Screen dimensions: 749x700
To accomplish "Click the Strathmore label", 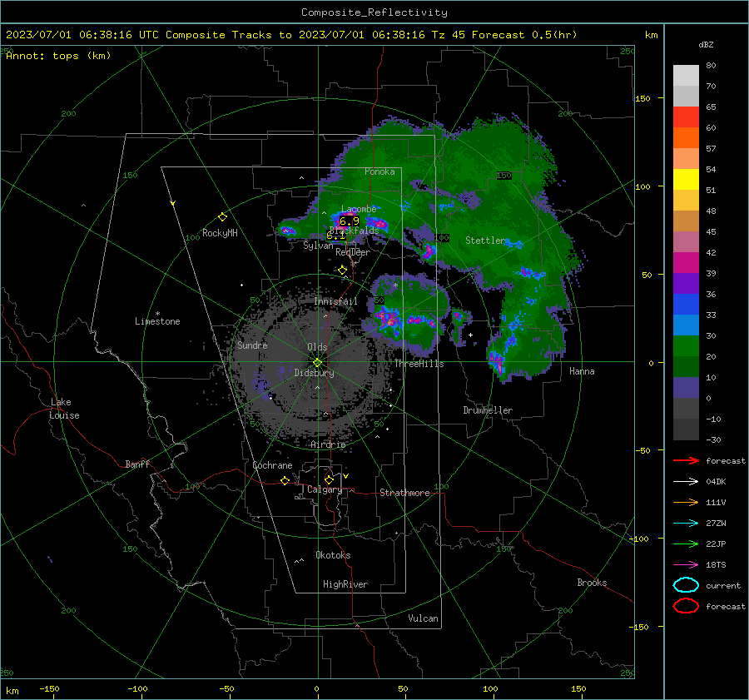I will click(404, 493).
